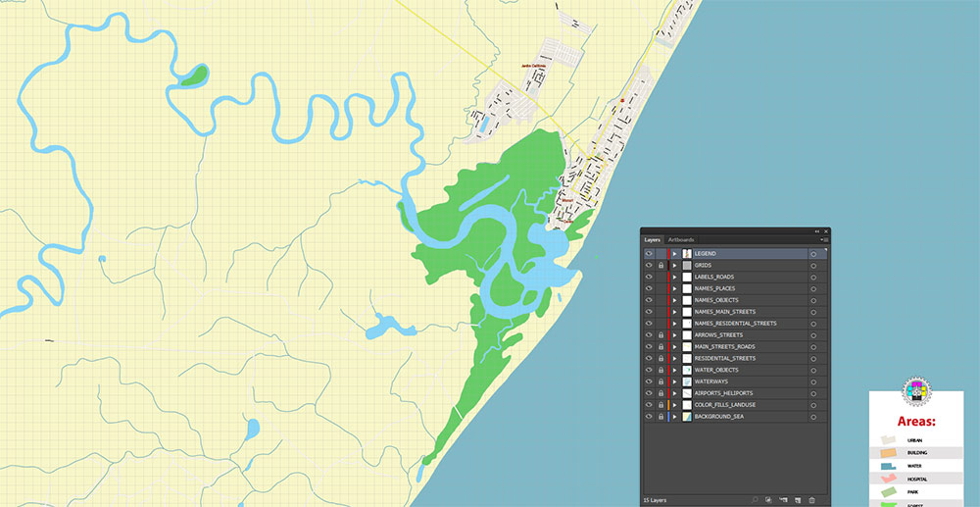Toggle visibility of LABELS_ROADS layer

650,277
